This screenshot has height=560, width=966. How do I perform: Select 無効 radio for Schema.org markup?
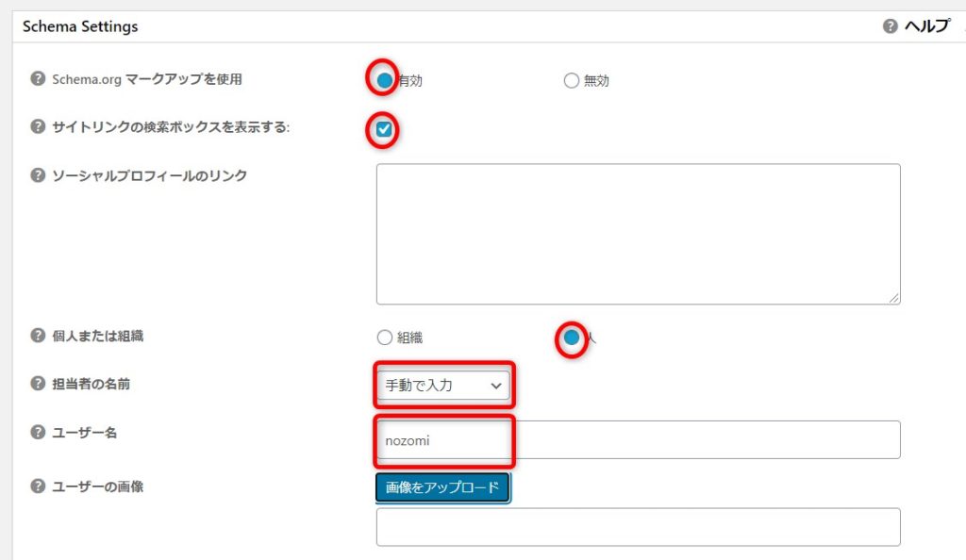(x=571, y=81)
